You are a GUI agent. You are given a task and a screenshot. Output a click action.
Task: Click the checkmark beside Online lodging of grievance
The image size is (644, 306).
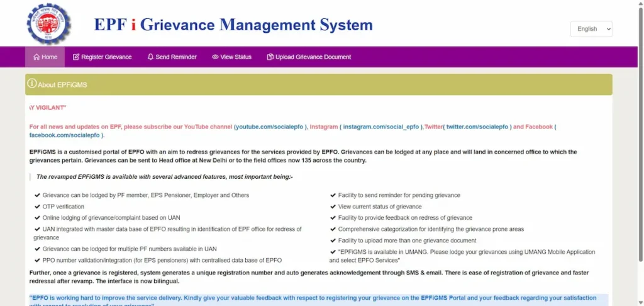click(x=37, y=218)
